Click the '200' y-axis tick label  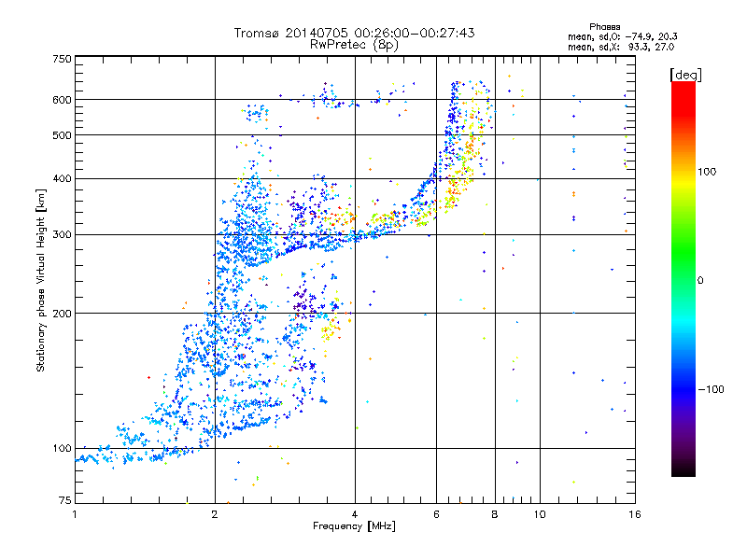(x=63, y=314)
